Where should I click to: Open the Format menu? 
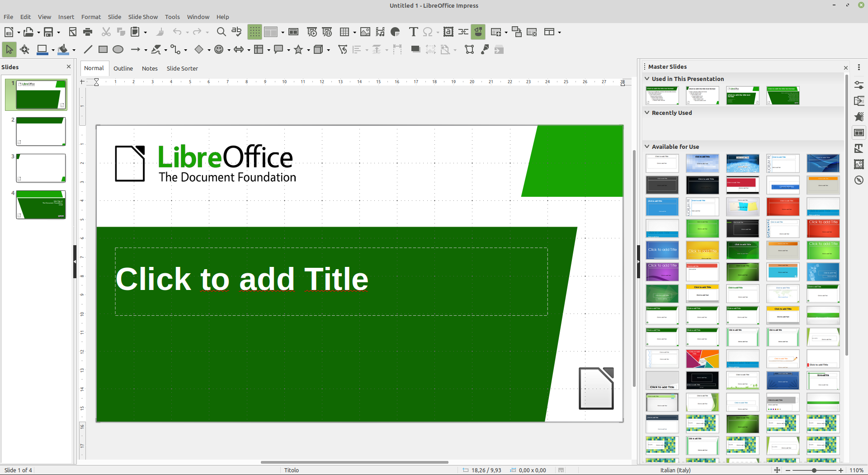pyautogui.click(x=91, y=17)
